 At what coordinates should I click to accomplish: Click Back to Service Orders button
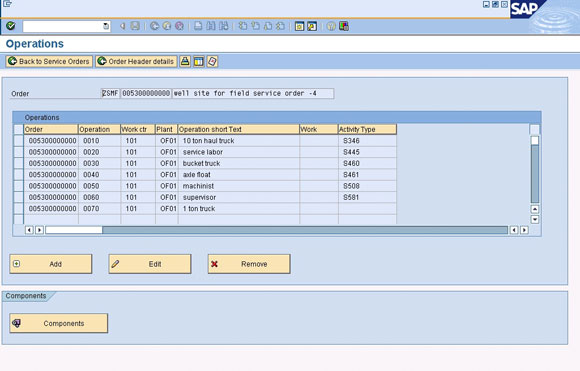[x=49, y=61]
